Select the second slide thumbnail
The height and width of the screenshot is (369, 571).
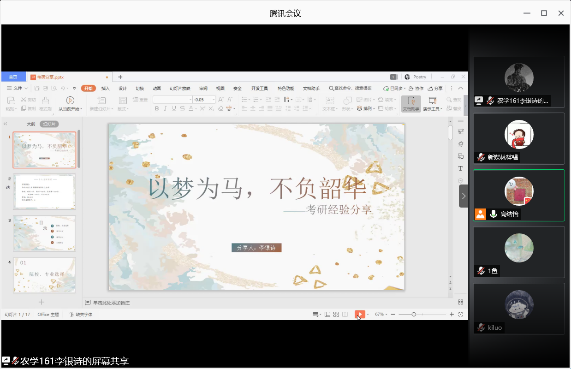[44, 192]
